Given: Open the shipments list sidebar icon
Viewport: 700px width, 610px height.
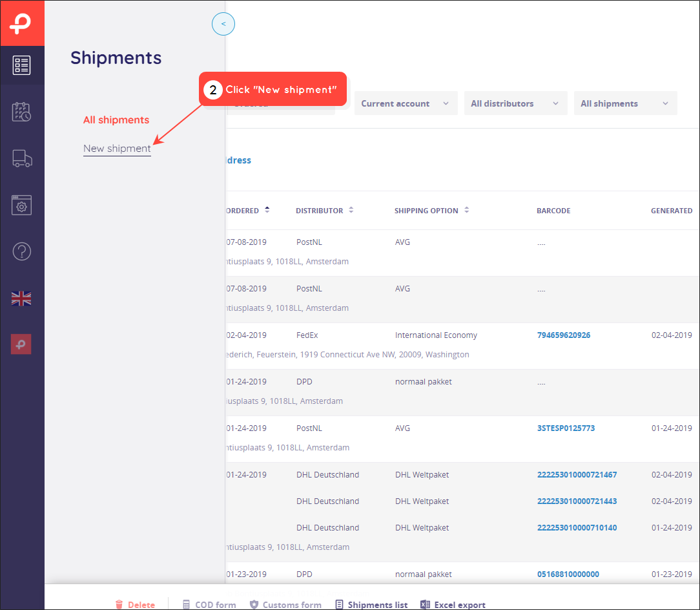Looking at the screenshot, I should click(x=21, y=65).
